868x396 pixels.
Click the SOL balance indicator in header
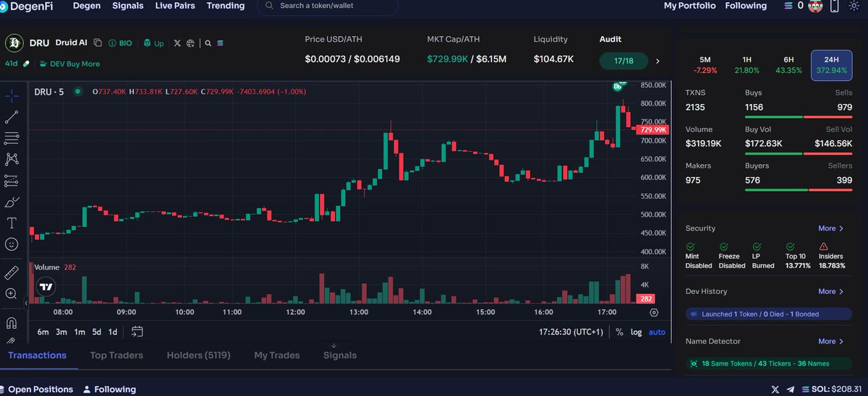tap(793, 6)
